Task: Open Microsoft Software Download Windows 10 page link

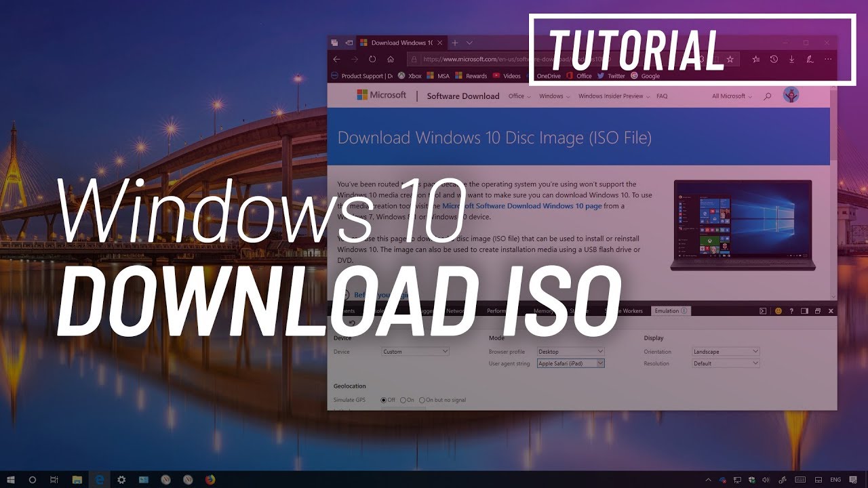Action: 521,205
